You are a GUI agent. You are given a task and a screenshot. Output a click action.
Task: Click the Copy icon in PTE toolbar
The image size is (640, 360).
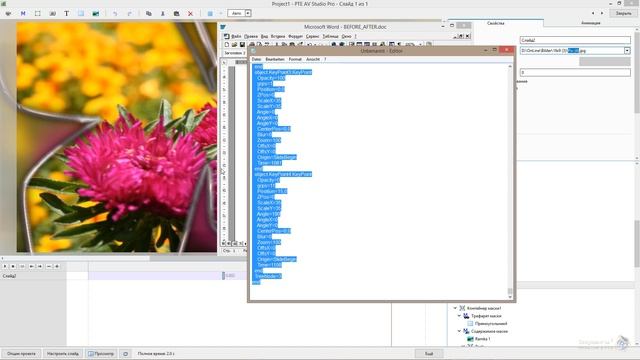(x=149, y=13)
